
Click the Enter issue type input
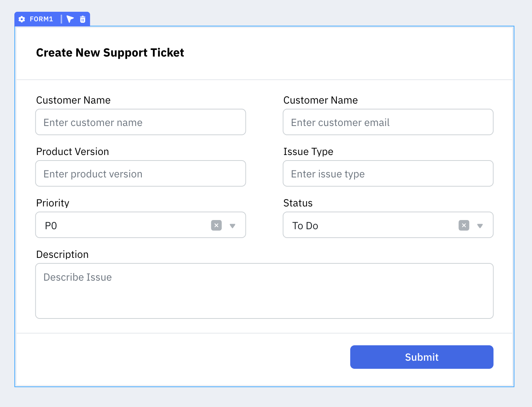[388, 173]
